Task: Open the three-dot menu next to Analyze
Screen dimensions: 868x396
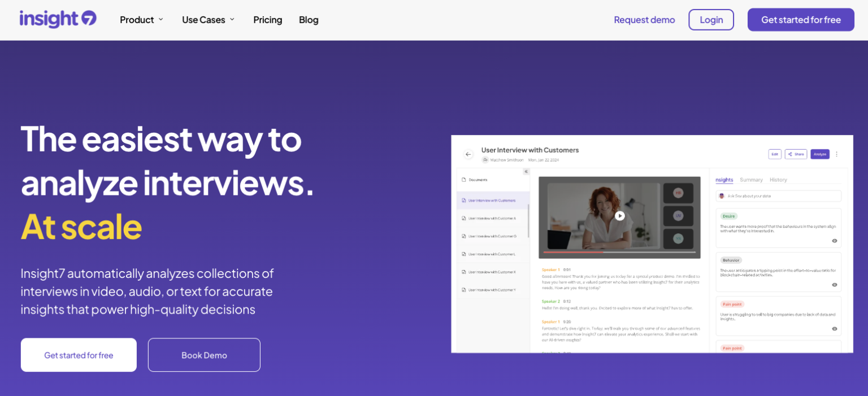Action: (837, 154)
